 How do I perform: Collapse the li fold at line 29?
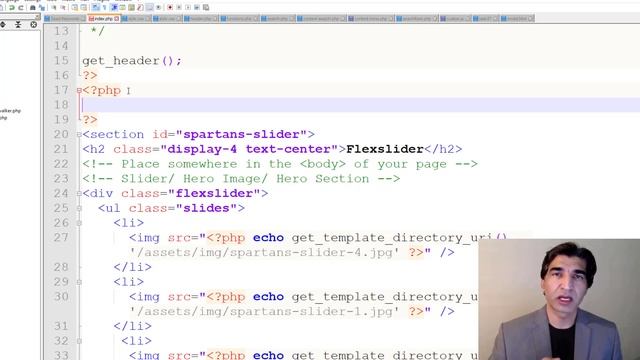pyautogui.click(x=79, y=282)
